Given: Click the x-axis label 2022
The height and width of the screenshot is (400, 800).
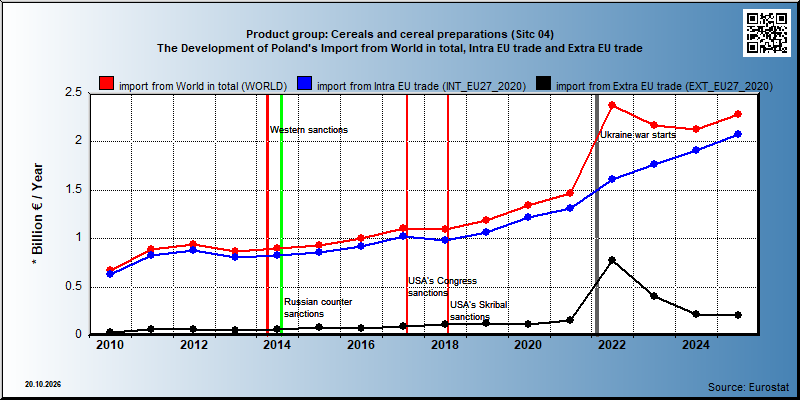Looking at the screenshot, I should [x=612, y=345].
